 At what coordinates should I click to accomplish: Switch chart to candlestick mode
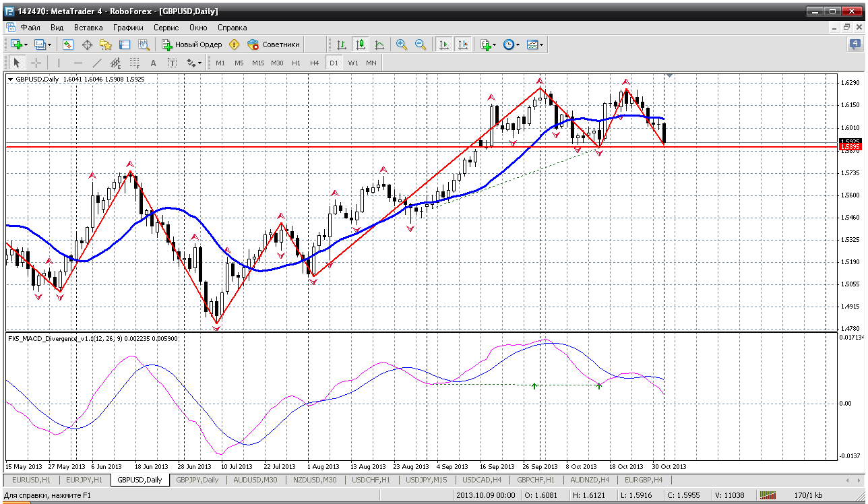tap(361, 44)
